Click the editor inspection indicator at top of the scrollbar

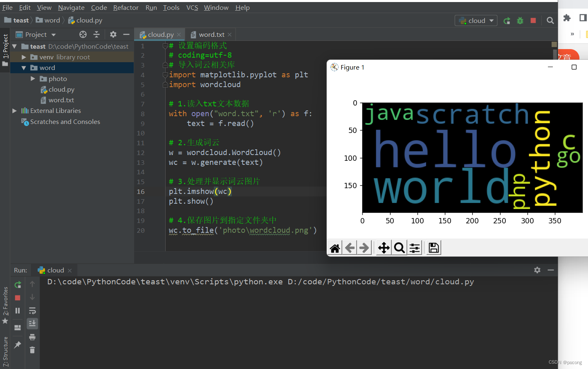coord(554,44)
